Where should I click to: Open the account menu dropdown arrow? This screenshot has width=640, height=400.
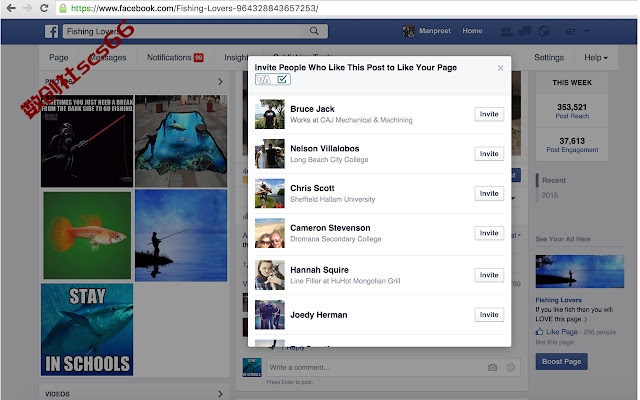587,31
